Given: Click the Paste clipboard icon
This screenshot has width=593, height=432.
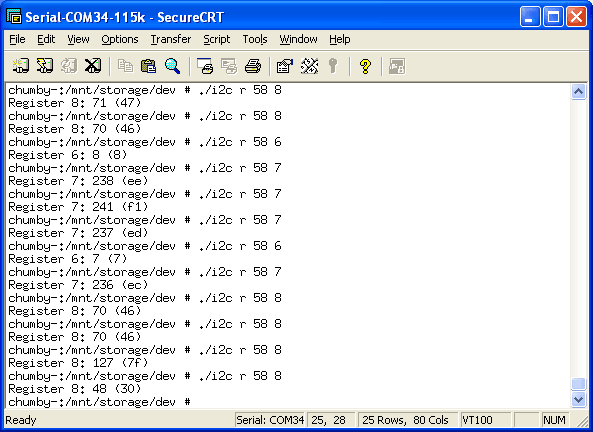Looking at the screenshot, I should tap(148, 66).
